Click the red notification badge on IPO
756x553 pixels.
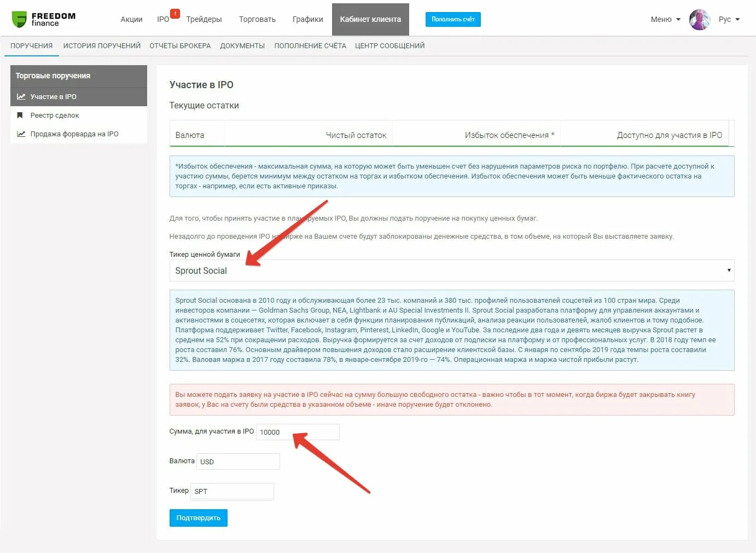point(175,14)
